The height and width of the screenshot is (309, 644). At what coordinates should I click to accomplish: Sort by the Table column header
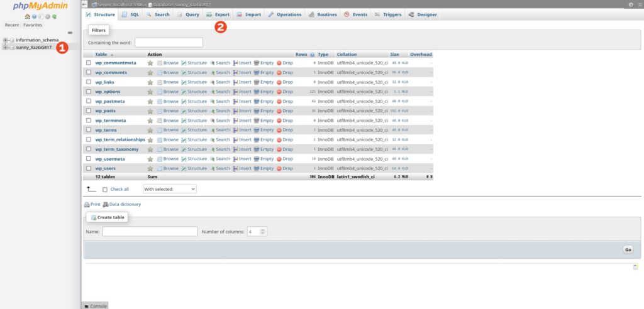101,55
